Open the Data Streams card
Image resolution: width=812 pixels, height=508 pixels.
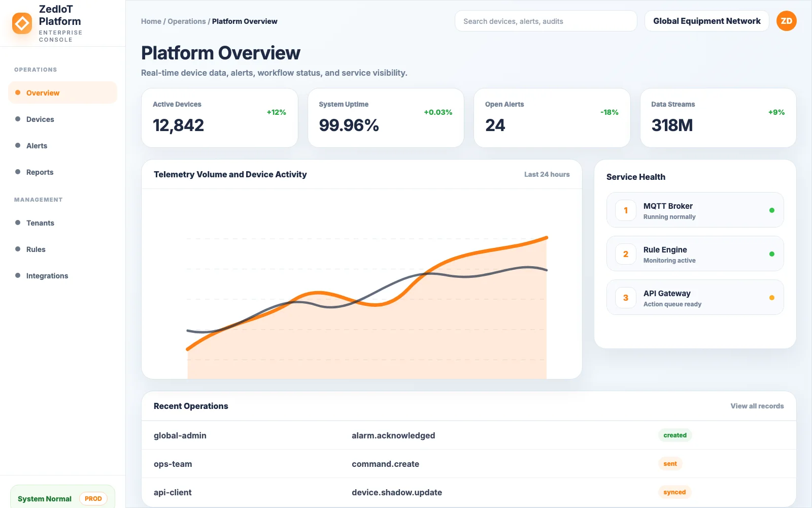click(x=718, y=118)
